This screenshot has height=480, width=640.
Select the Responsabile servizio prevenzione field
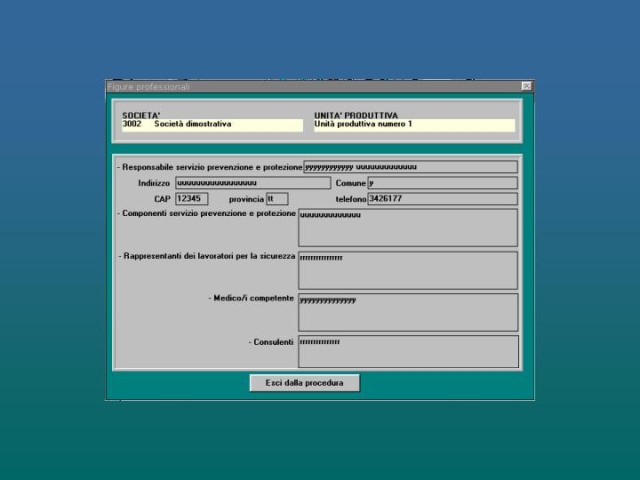[410, 167]
